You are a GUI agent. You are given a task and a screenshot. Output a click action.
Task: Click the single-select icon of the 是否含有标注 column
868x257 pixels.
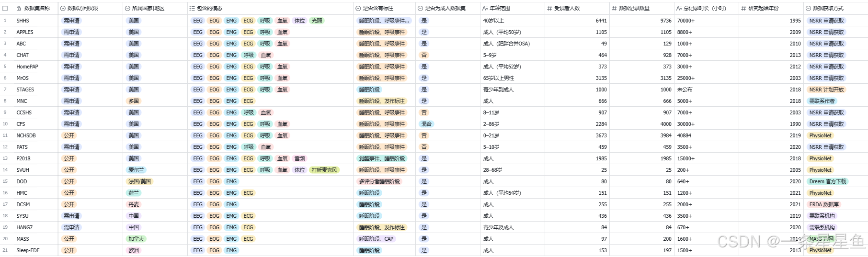coord(358,8)
